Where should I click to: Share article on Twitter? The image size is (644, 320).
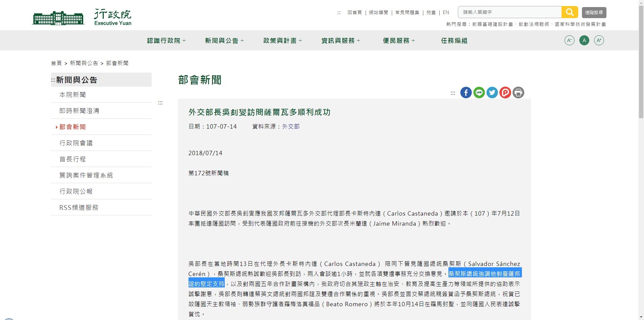492,93
